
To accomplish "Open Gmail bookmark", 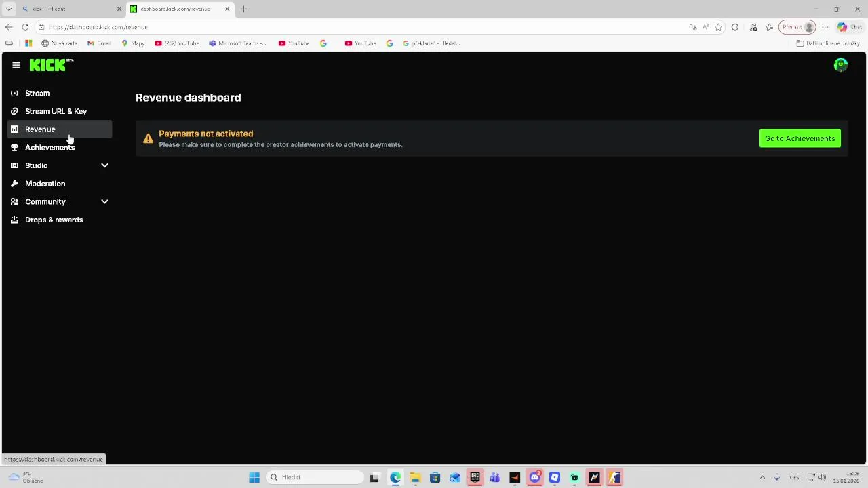I will click(99, 43).
